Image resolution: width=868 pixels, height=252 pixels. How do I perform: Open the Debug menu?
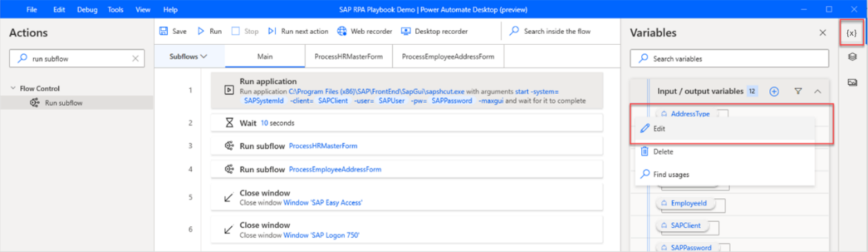(87, 10)
